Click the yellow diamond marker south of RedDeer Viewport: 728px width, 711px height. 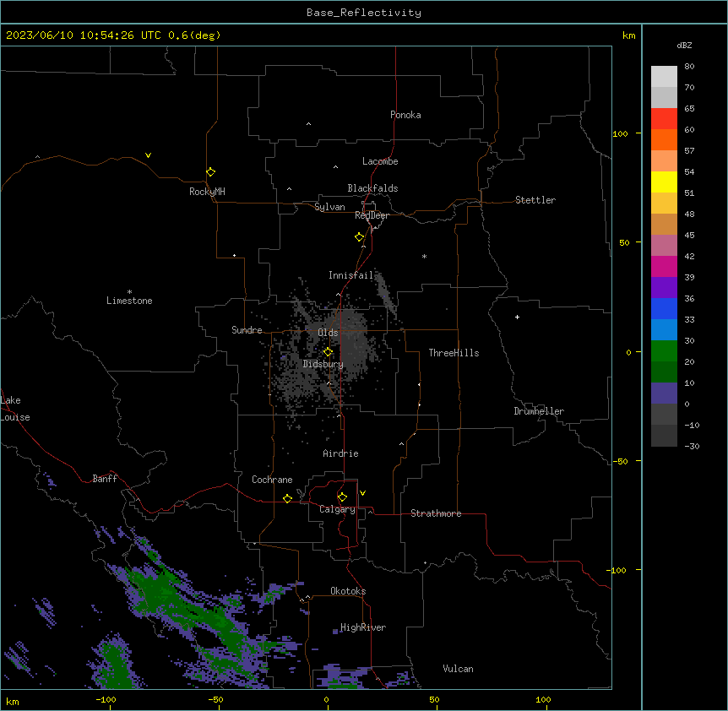click(359, 237)
